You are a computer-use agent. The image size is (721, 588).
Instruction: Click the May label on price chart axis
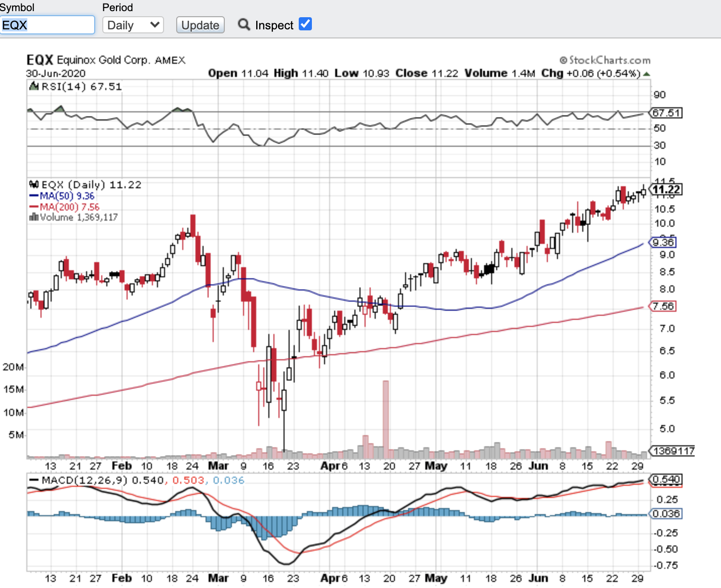(436, 466)
